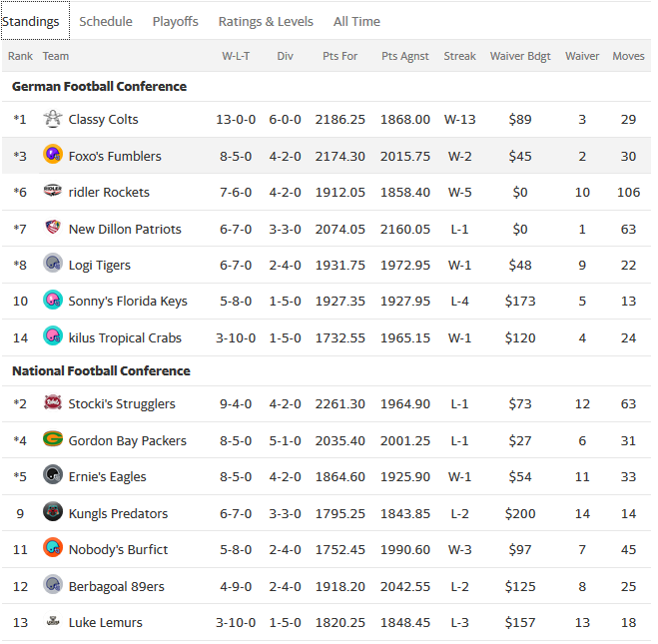Click the Nobody's Burfict helmet icon
Screen dimensions: 658x644
tap(53, 549)
